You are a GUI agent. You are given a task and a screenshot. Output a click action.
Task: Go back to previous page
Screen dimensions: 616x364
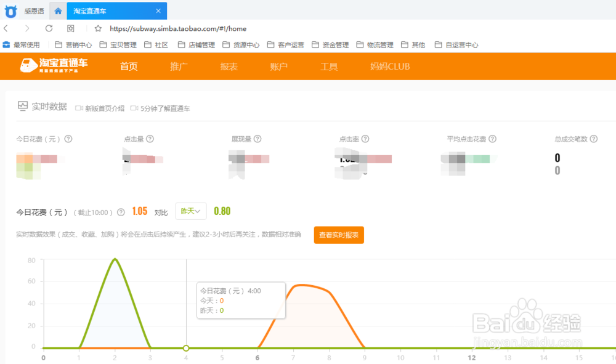coord(6,28)
